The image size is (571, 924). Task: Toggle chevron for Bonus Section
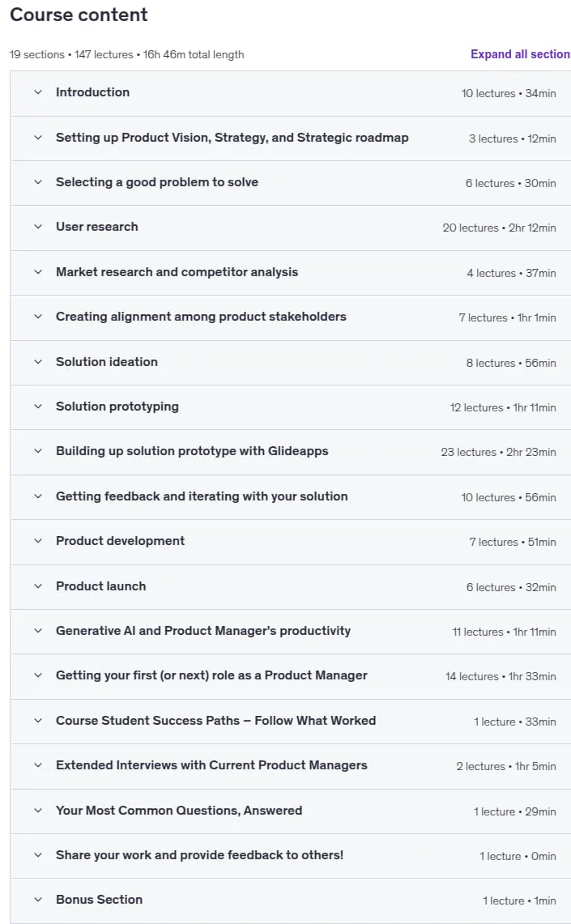point(38,900)
